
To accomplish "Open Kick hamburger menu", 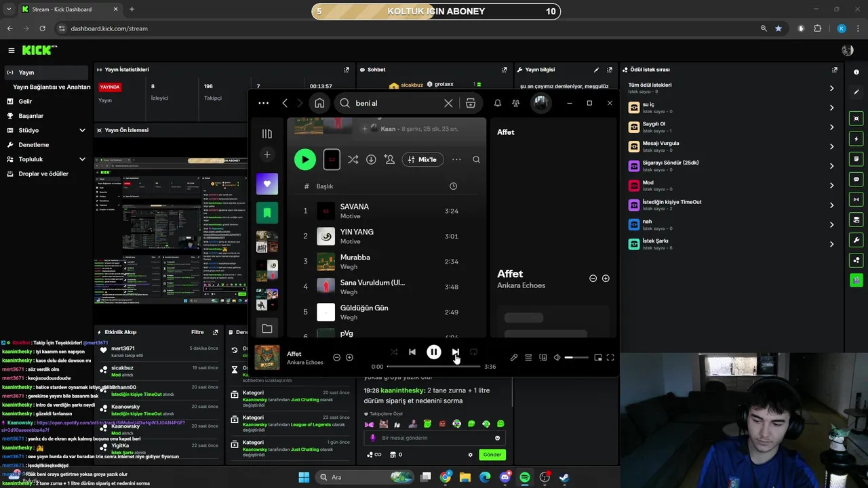I will click(11, 50).
